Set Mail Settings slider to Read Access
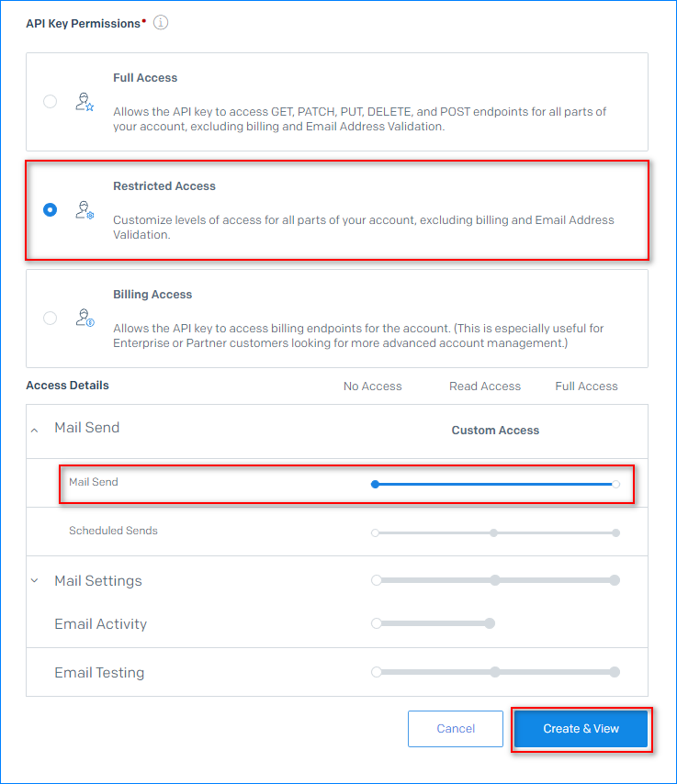Image resolution: width=677 pixels, height=784 pixels. (x=495, y=580)
